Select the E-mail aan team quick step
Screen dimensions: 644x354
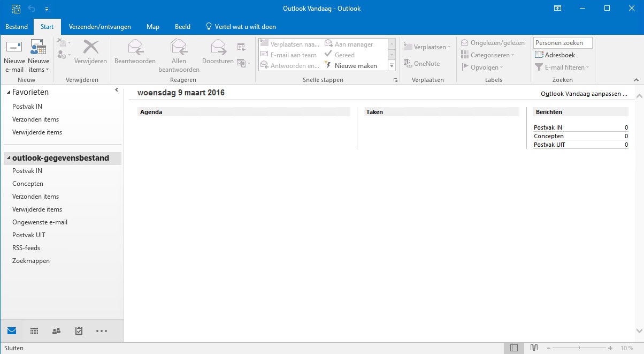click(x=289, y=55)
